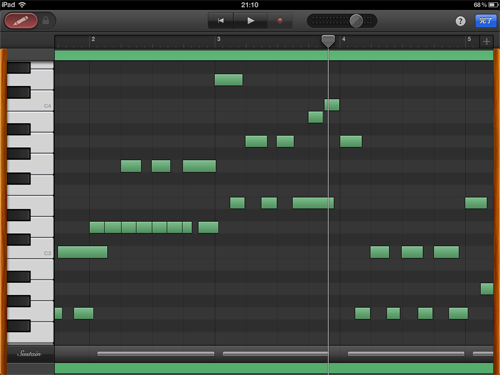Tap the lock icon beside the pencil
The height and width of the screenshot is (375, 500).
(46, 21)
